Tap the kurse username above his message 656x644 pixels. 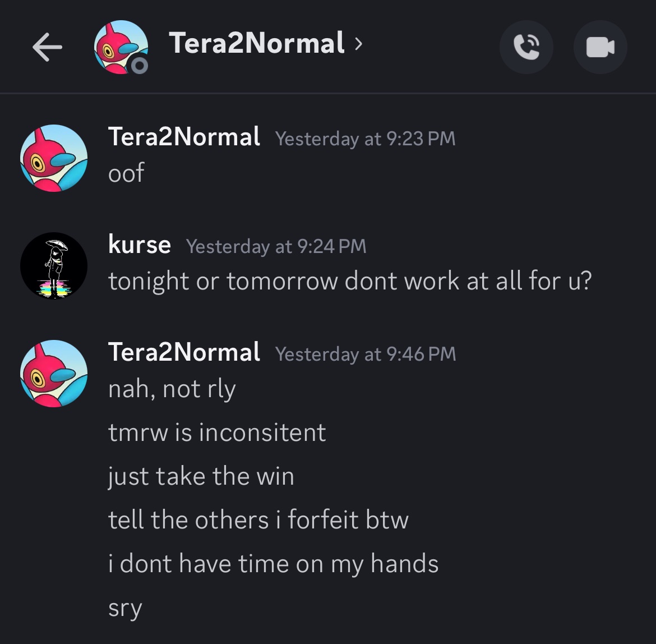140,245
